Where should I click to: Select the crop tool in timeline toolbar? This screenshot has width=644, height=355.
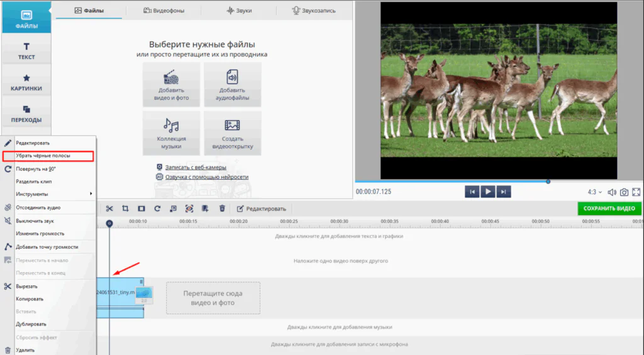click(x=125, y=209)
